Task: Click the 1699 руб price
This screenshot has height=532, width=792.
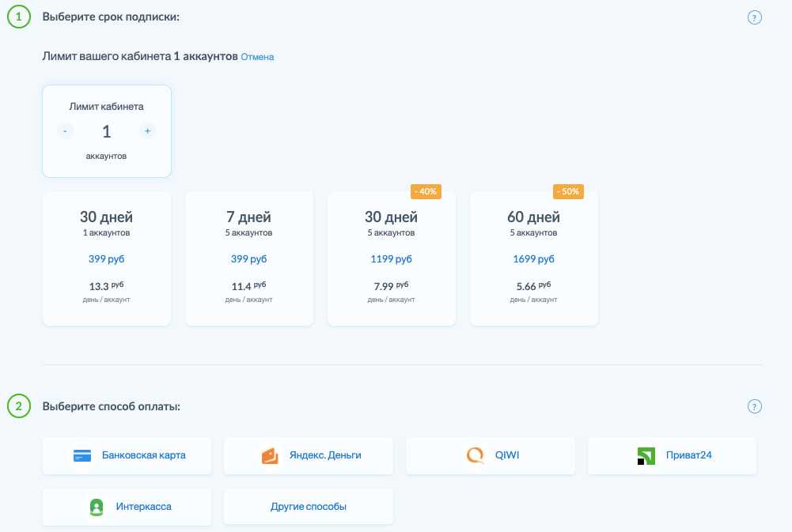Action: tap(534, 259)
